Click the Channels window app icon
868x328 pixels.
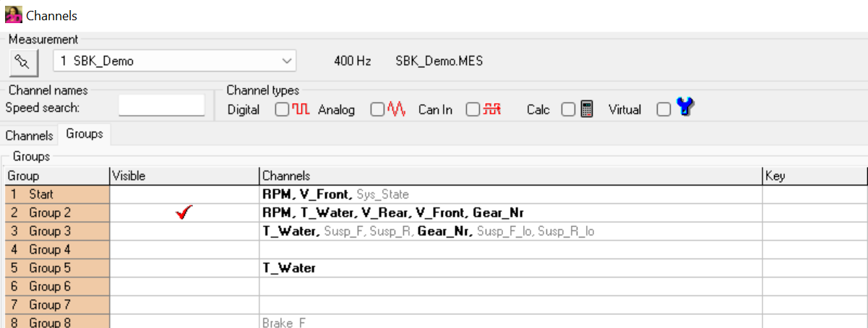click(x=13, y=14)
